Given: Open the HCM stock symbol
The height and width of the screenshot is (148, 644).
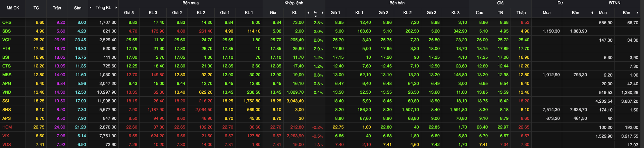Looking at the screenshot, I should (7, 127).
